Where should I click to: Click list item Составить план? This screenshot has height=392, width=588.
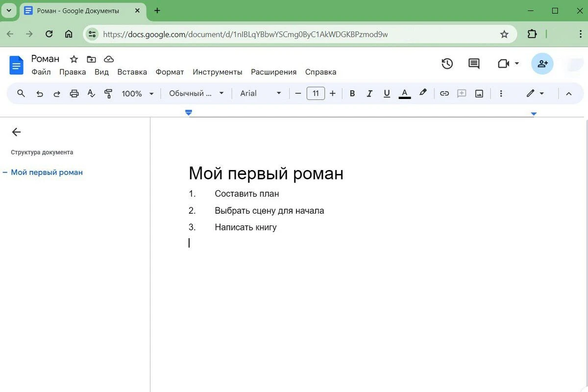[x=247, y=194]
